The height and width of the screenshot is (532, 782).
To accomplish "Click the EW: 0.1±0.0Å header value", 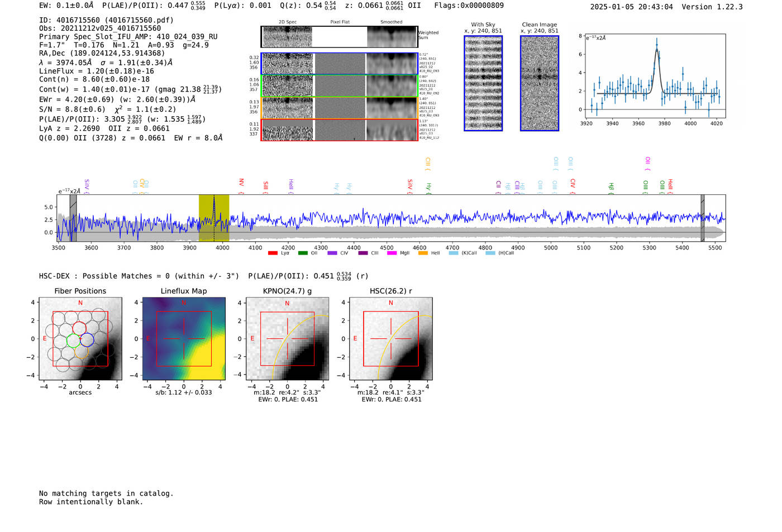I will coord(66,6).
